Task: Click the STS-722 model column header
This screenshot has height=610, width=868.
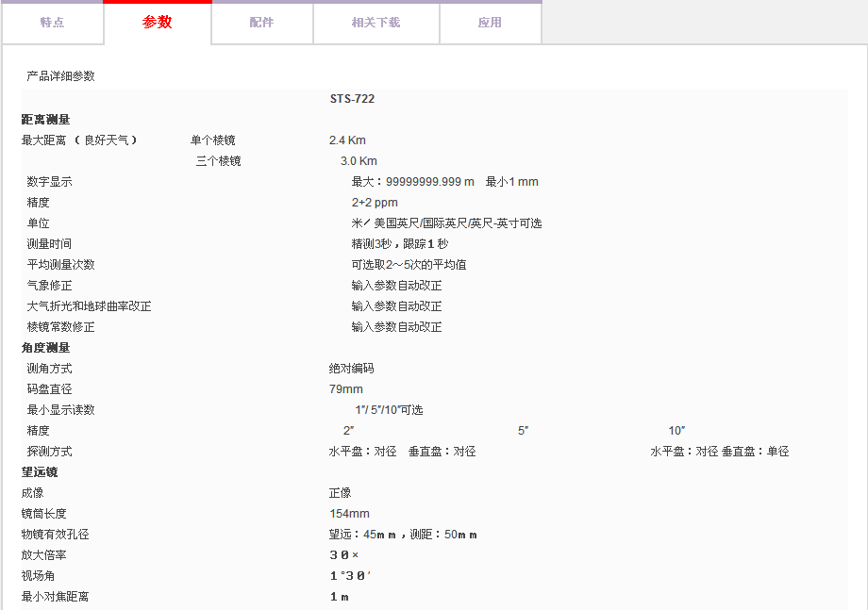Action: (x=352, y=99)
